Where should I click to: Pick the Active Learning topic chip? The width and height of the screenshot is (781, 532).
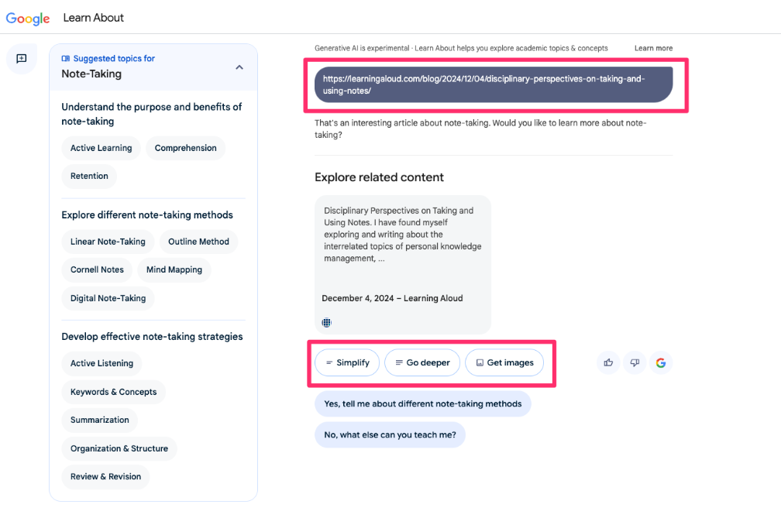(x=101, y=149)
